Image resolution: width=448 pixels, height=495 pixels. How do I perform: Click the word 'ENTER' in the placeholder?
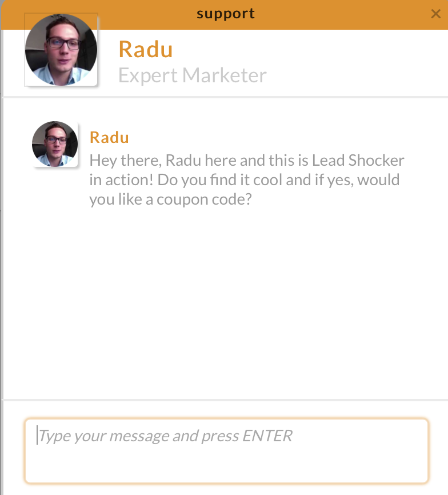(267, 436)
